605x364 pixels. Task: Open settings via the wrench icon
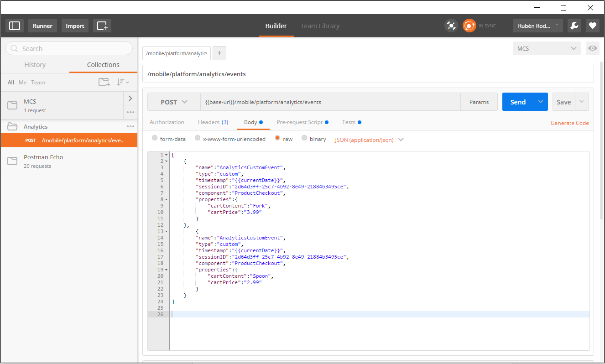pos(574,26)
